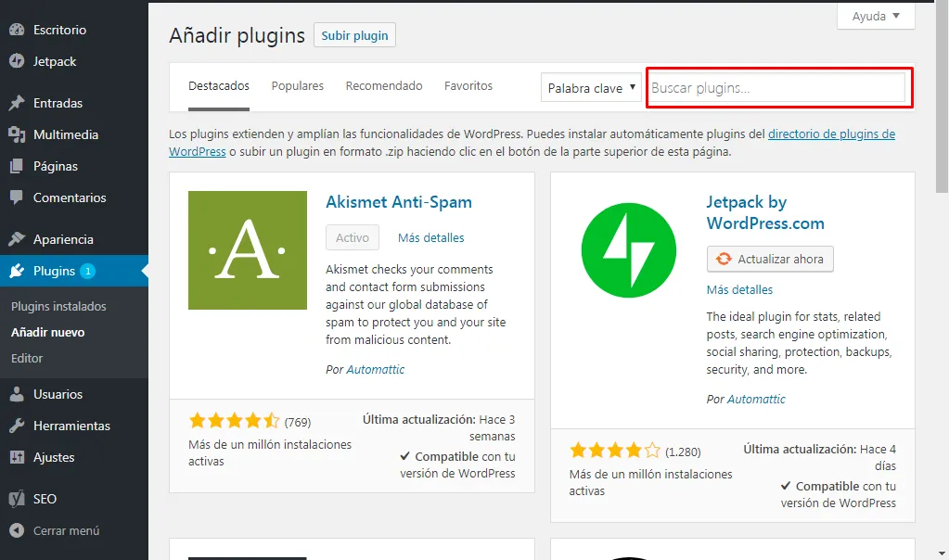Screen dimensions: 949x560
Task: Open Plugins instalados submenu item
Action: point(58,306)
